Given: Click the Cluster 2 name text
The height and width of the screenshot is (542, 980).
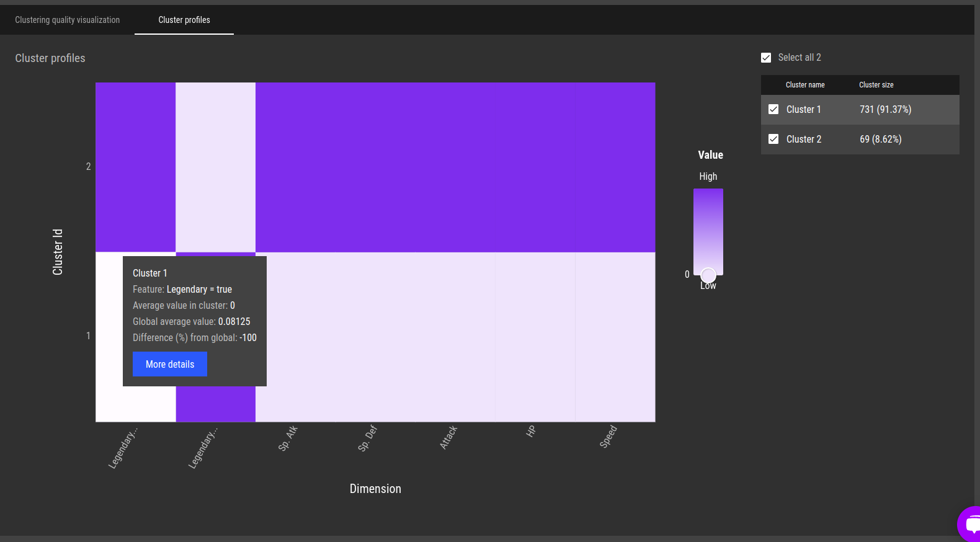Looking at the screenshot, I should (x=804, y=139).
